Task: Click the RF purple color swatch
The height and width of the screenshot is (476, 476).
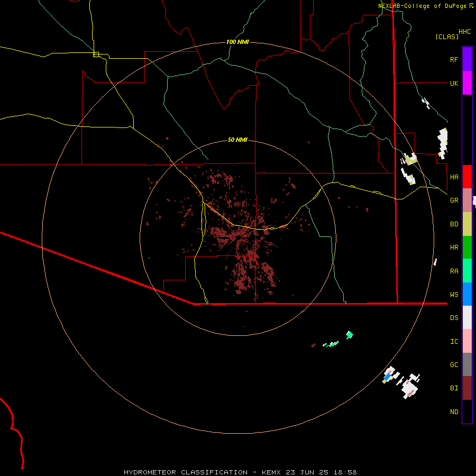Action: (467, 59)
